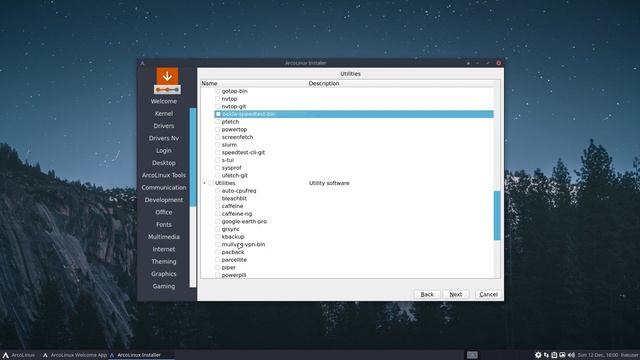Tick the nvtop checkbox

tap(218, 99)
